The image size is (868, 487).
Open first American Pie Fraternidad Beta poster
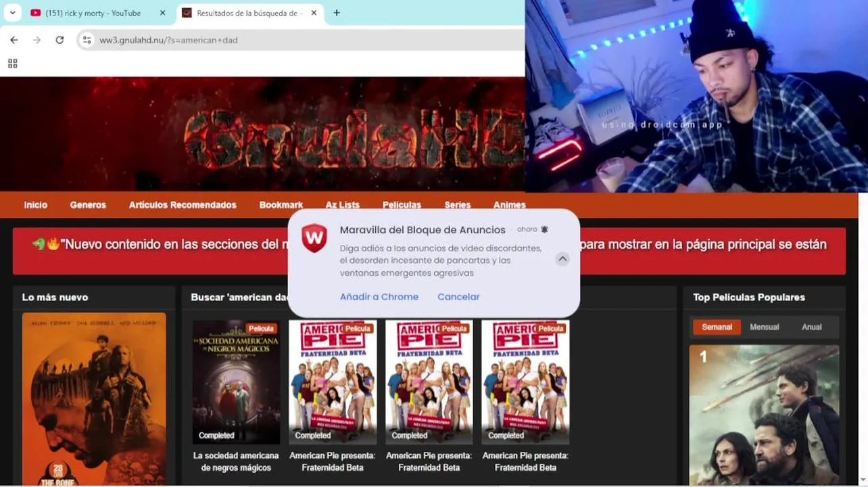tap(333, 382)
